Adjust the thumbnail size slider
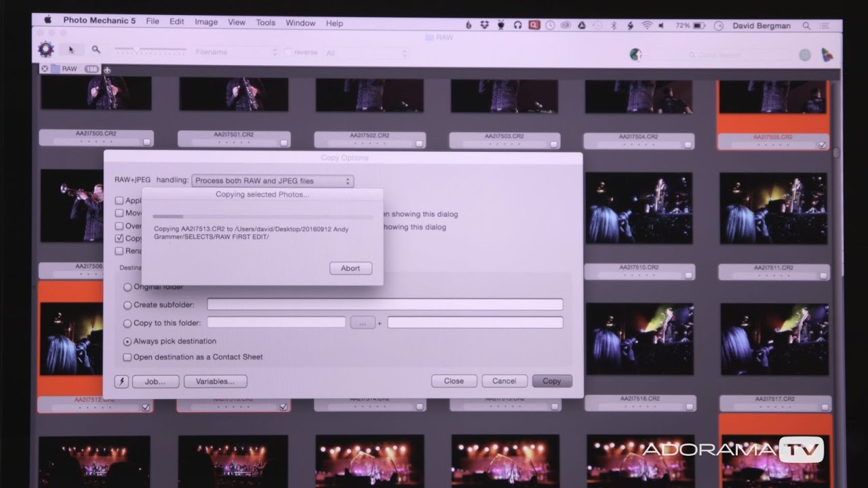Viewport: 868px width, 488px height. point(149,49)
